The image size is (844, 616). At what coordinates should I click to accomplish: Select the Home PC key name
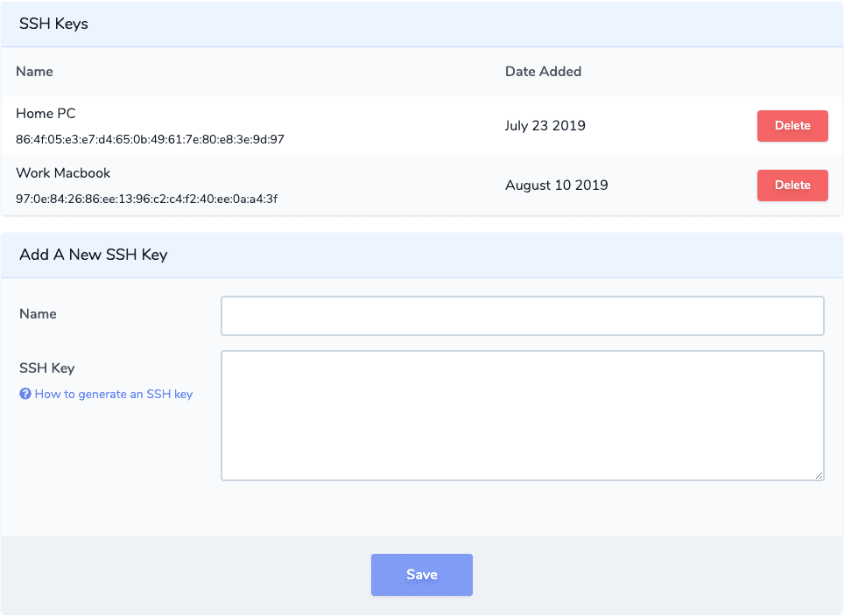click(46, 114)
